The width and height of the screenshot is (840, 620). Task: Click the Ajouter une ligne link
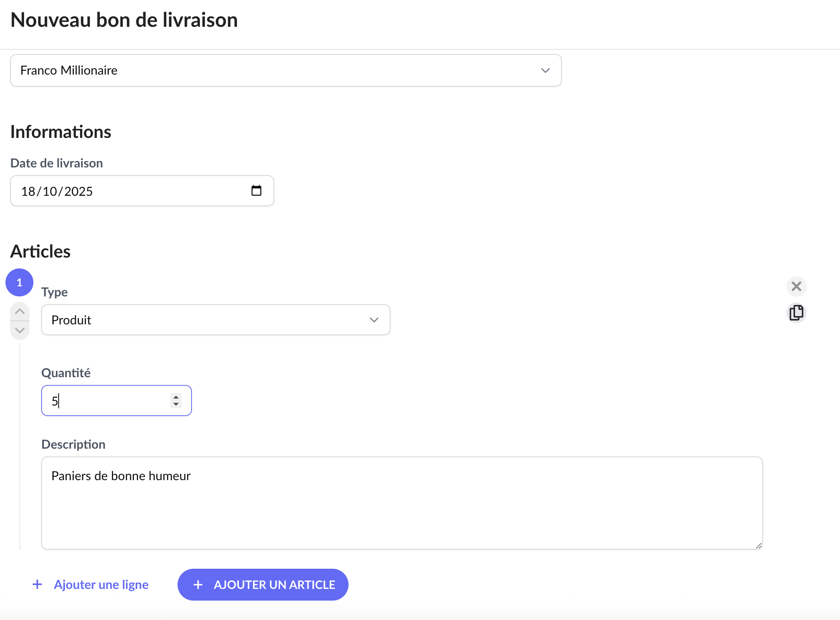[x=101, y=585]
